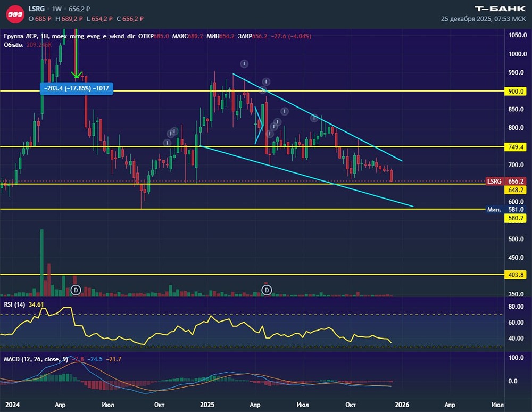This screenshot has height=412, width=532.
Task: Click the red LSRG company logo icon
Action: [15, 14]
